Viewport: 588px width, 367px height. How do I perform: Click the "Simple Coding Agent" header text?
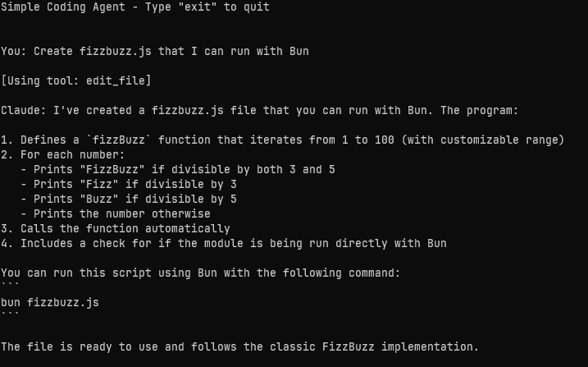(61, 7)
